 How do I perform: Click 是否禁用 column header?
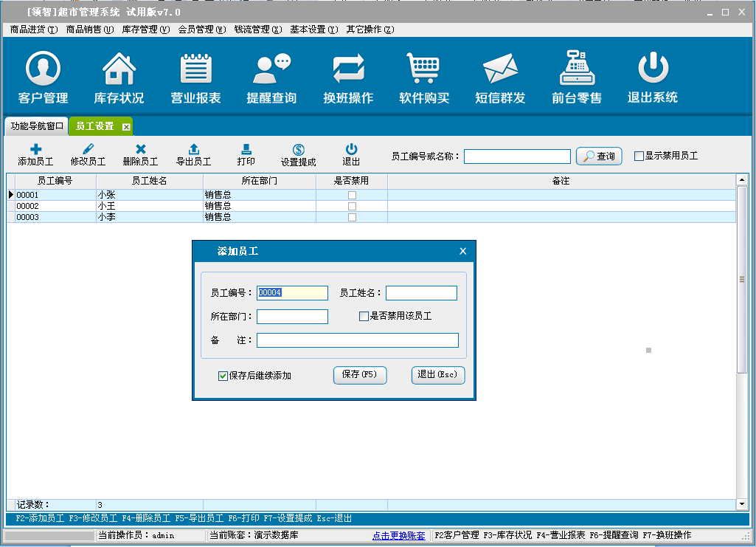point(352,181)
